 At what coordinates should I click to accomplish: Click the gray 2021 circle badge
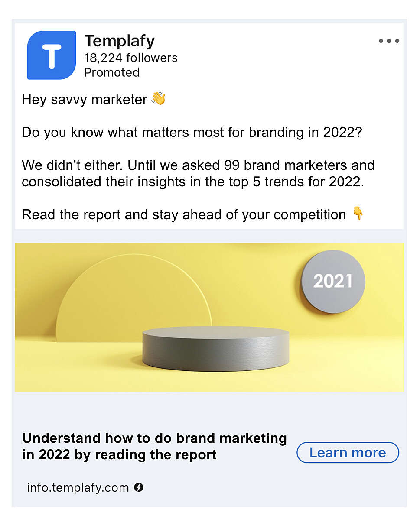[333, 281]
